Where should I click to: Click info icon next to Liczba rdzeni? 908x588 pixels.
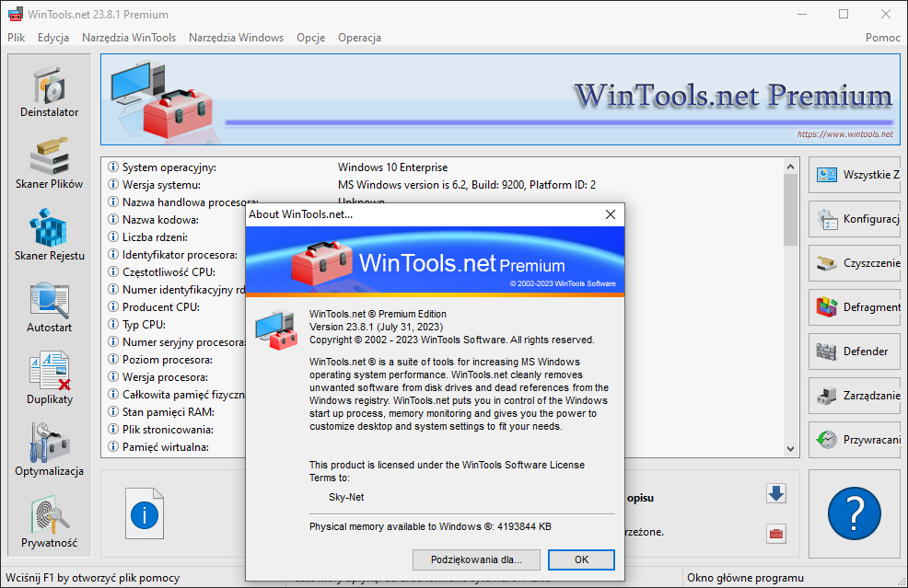click(x=113, y=237)
